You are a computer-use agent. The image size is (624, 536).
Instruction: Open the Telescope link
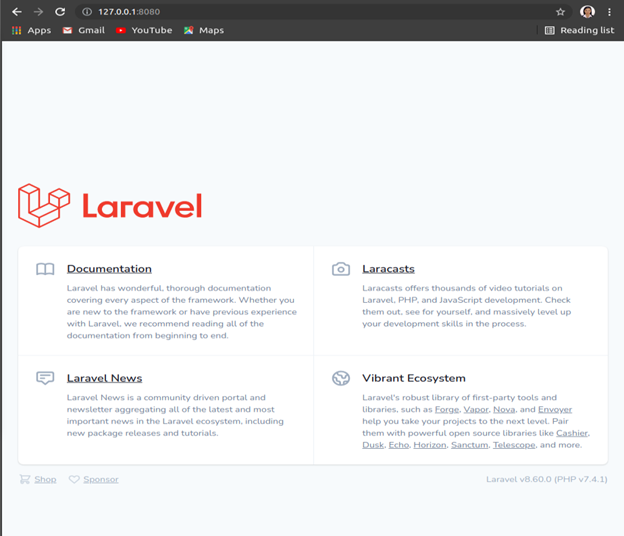514,445
